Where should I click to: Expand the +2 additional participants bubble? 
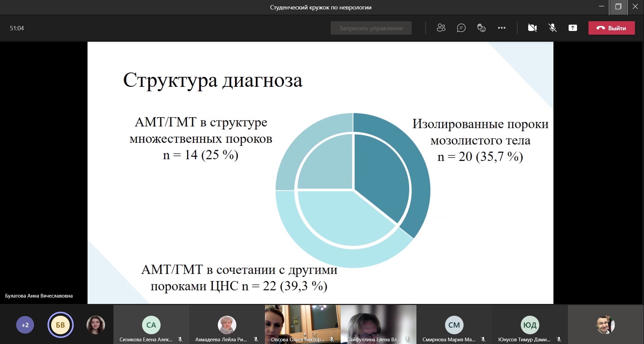tap(25, 325)
